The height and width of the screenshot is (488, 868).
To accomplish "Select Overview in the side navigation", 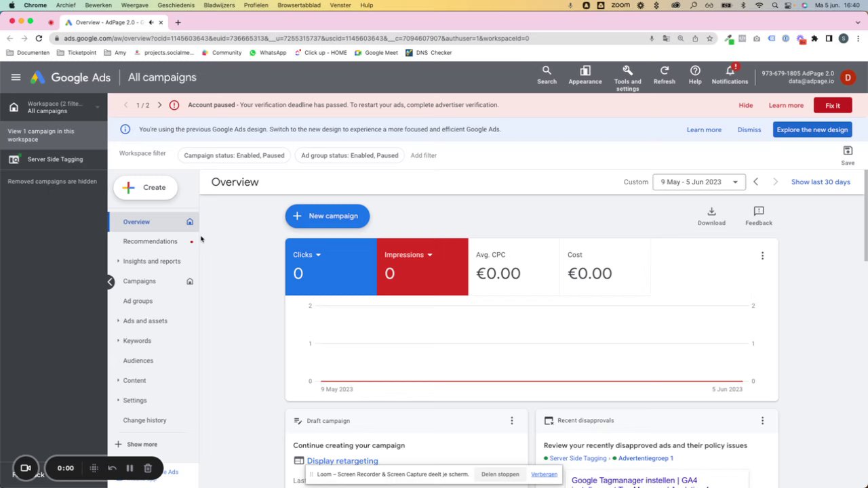I will click(x=136, y=222).
